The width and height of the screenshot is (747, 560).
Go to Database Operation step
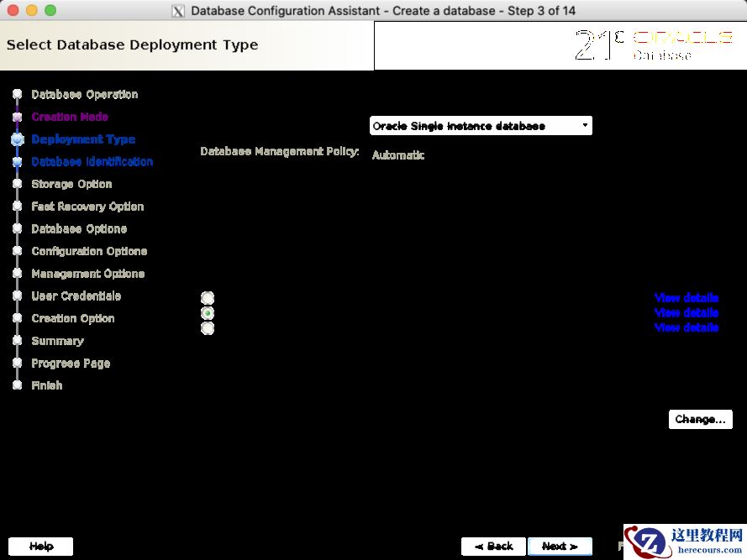[x=85, y=94]
